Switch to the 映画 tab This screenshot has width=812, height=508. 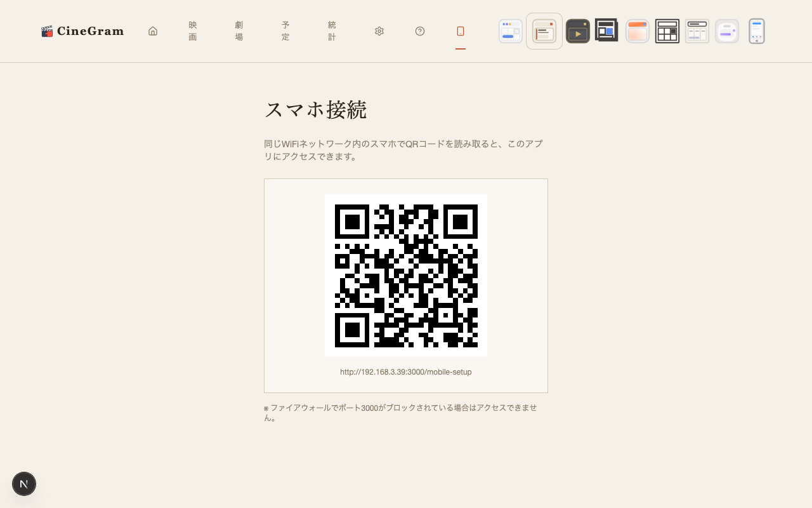point(192,30)
